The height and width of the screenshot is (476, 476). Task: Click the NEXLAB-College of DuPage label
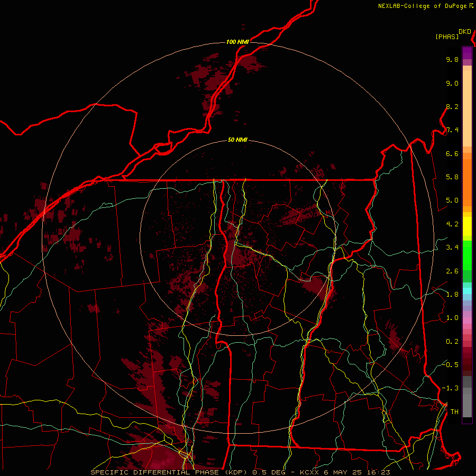422,6
